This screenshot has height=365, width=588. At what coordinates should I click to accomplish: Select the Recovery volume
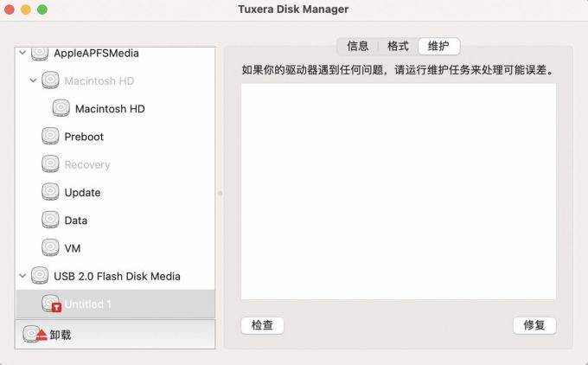coord(115,164)
